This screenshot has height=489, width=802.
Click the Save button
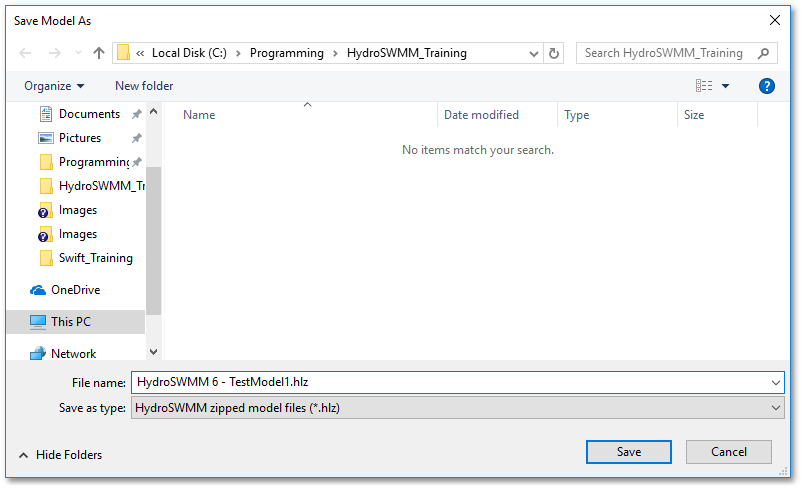click(x=629, y=452)
